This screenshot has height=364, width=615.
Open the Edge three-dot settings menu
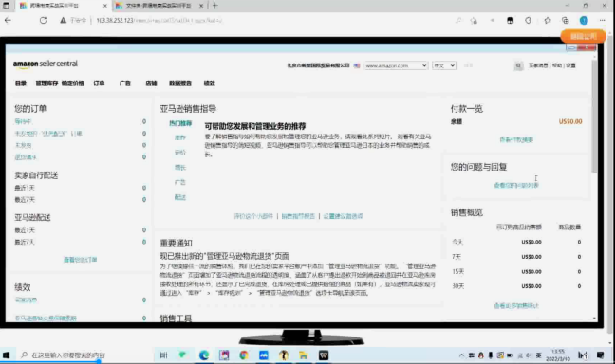602,20
